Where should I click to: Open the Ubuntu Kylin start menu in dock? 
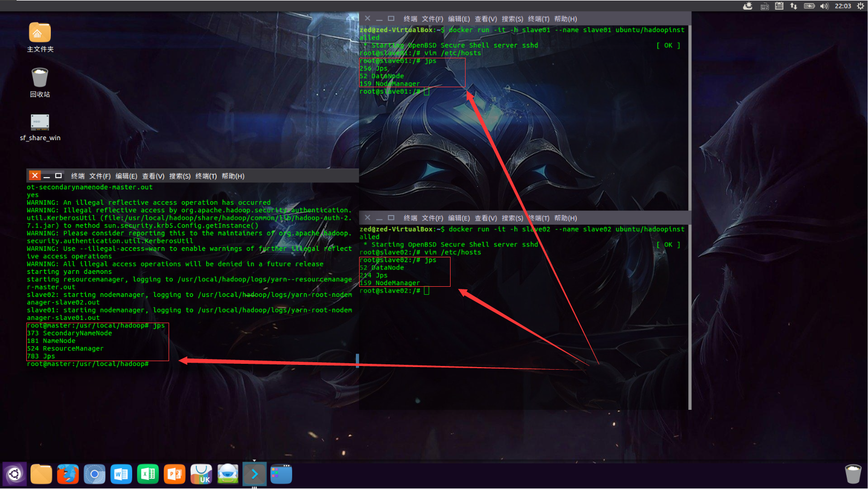[x=14, y=474]
